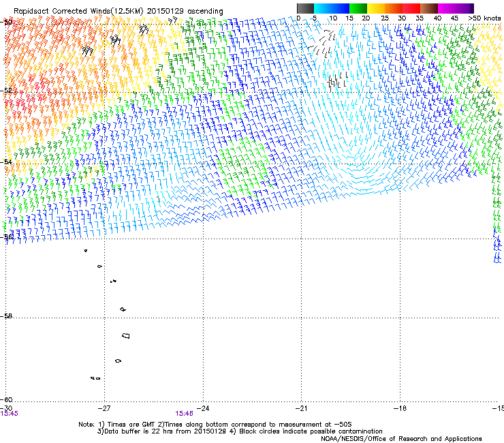Viewport: 504px width, 443px height.
Task: Click the 'Times are GMT' note line
Action: [215, 425]
